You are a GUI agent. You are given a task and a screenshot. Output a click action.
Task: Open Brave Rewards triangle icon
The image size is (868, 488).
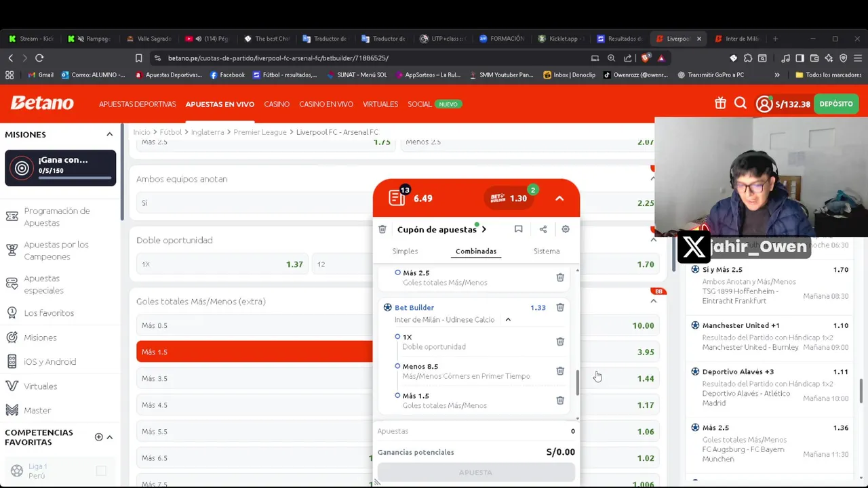(661, 58)
